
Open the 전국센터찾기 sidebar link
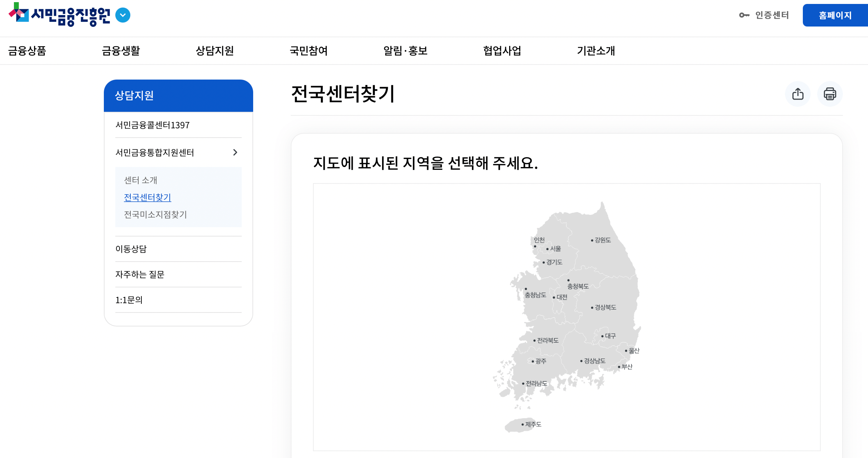(x=148, y=197)
